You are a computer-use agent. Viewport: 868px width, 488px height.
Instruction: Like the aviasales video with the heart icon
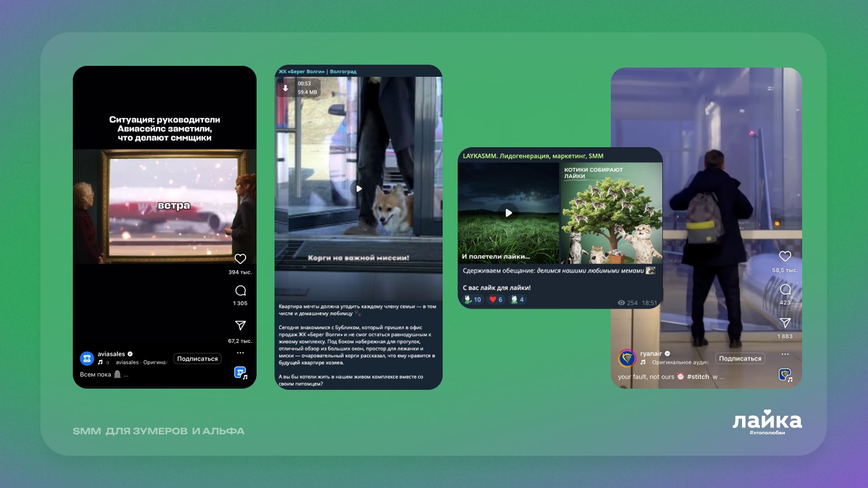coord(240,259)
